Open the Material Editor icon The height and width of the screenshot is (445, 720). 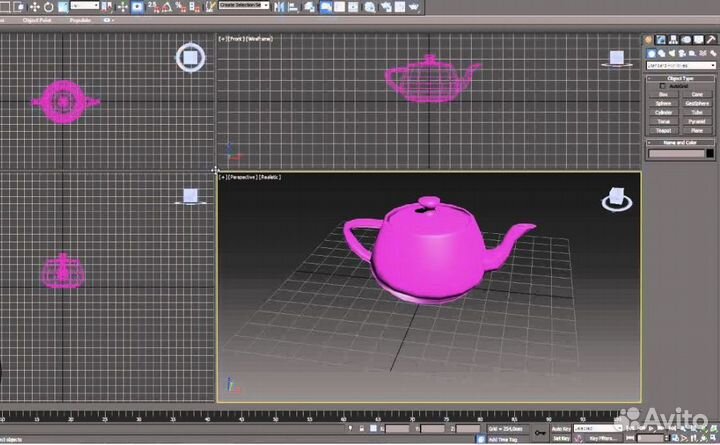370,7
